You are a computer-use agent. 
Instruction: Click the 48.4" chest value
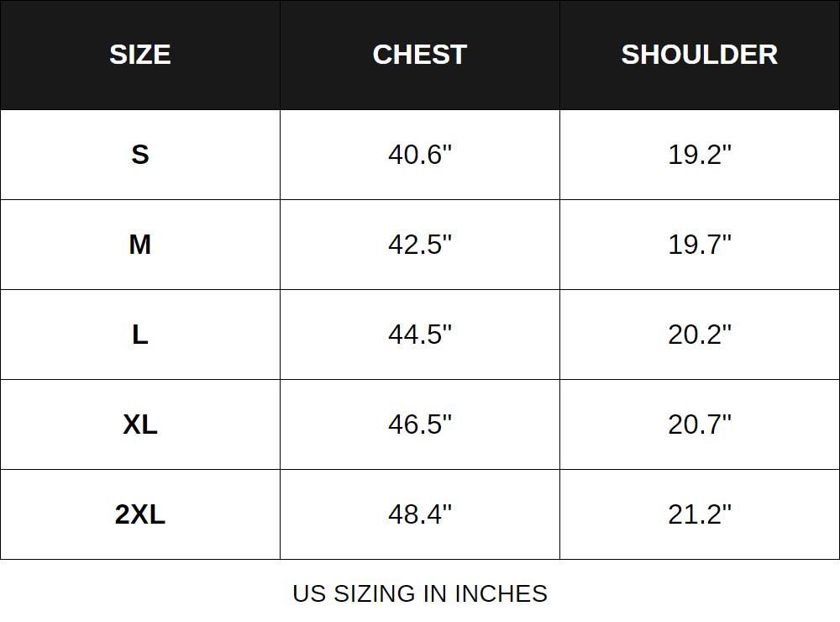(x=419, y=514)
